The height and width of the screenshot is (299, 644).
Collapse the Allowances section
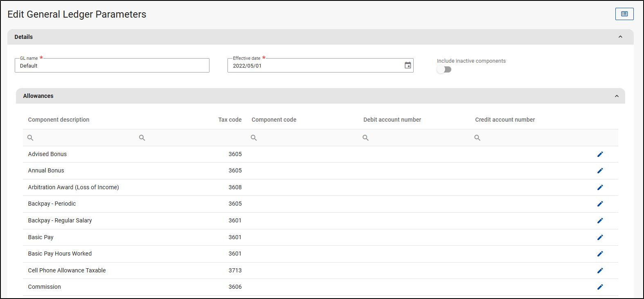click(x=617, y=96)
